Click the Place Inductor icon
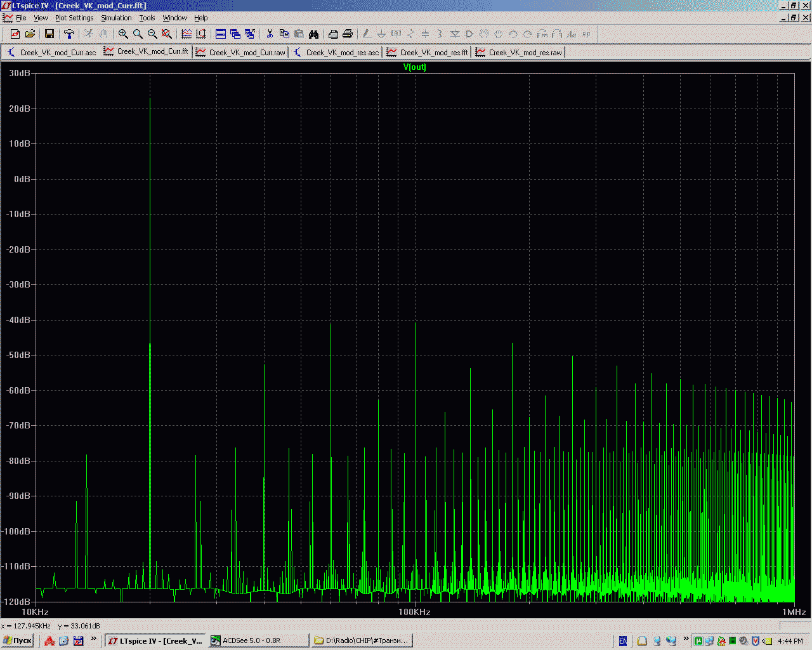Image resolution: width=812 pixels, height=650 pixels. (440, 34)
